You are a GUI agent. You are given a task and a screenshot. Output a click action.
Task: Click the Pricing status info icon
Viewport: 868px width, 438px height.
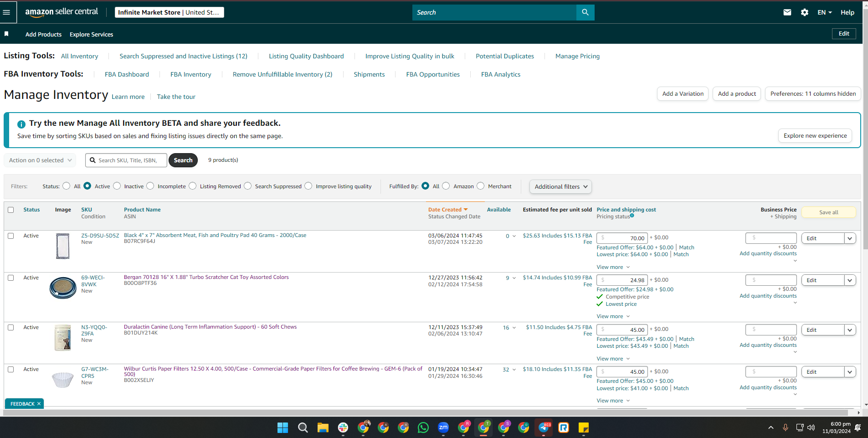pyautogui.click(x=632, y=216)
